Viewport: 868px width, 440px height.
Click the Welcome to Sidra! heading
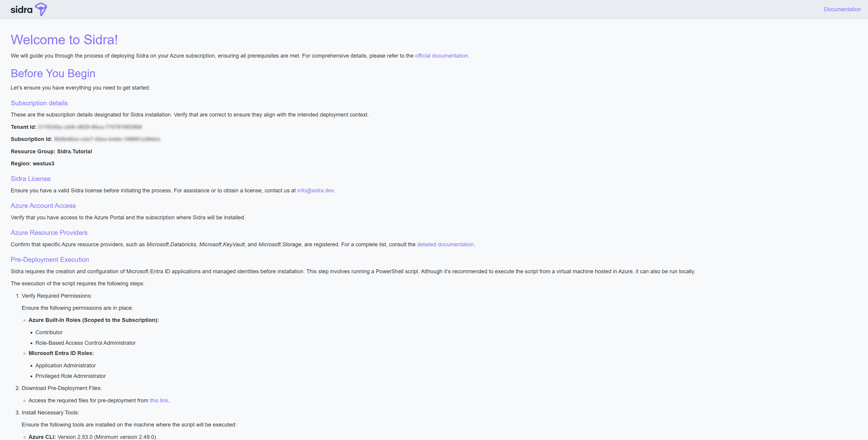(x=64, y=40)
